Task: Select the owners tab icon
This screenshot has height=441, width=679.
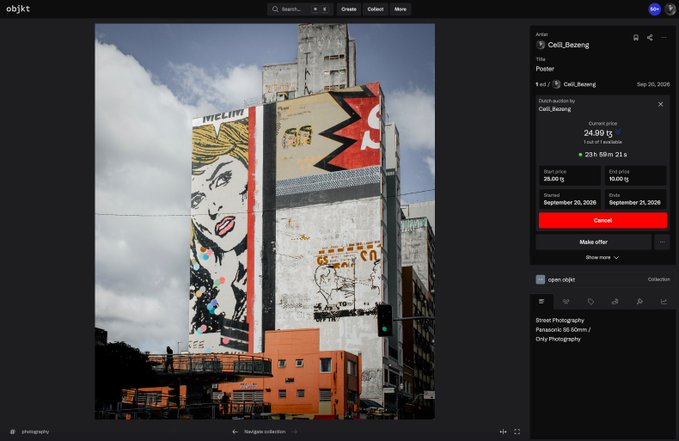Action: (566, 302)
